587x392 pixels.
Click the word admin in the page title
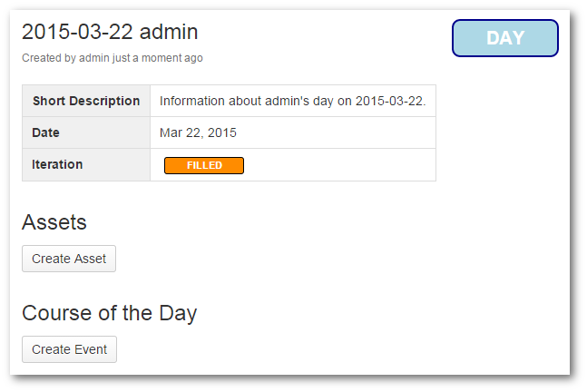coord(167,33)
